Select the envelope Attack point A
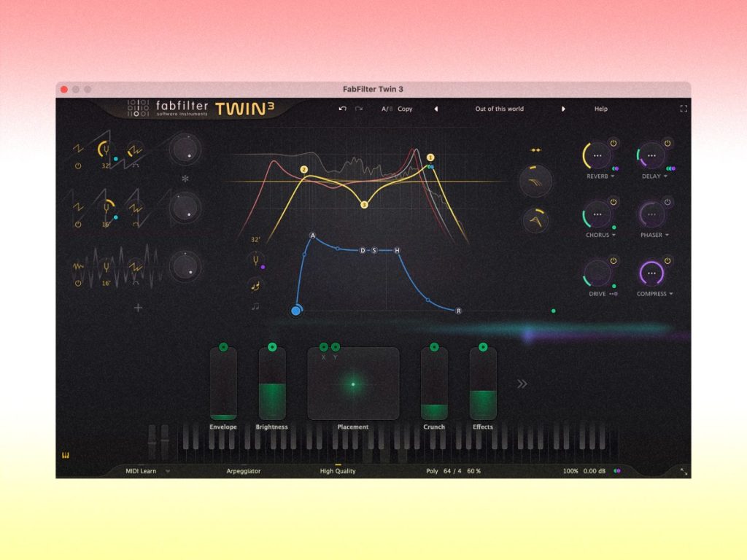Viewport: 747px width, 560px height. pos(312,236)
